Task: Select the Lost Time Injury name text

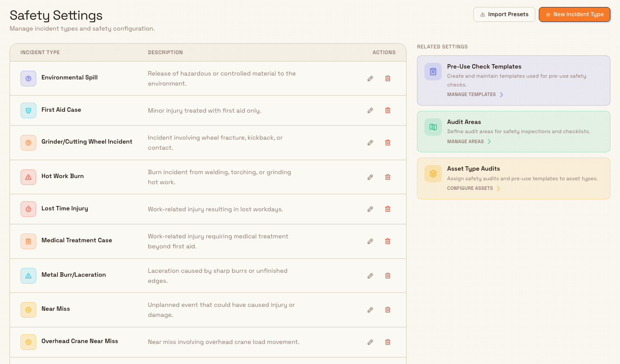Action: (65, 208)
